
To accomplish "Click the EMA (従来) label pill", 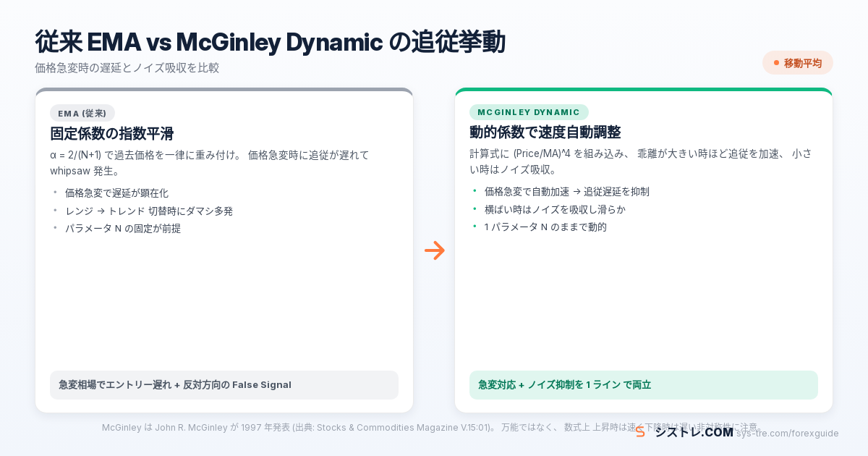I will [x=82, y=113].
